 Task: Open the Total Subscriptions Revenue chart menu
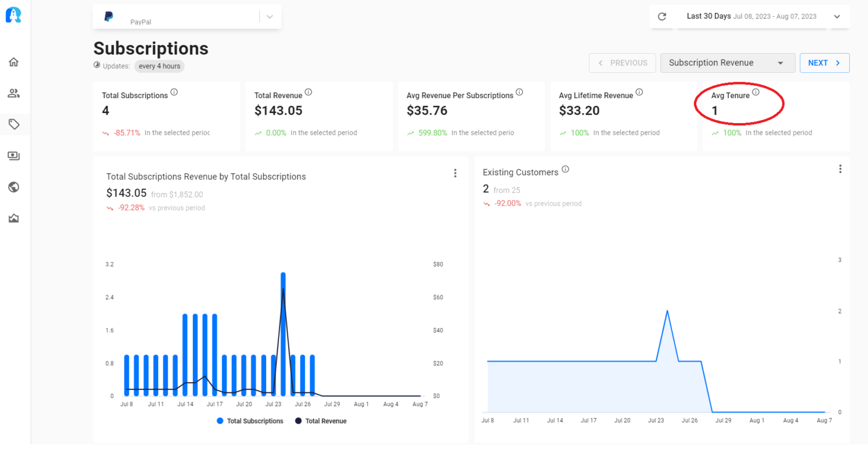pos(455,173)
